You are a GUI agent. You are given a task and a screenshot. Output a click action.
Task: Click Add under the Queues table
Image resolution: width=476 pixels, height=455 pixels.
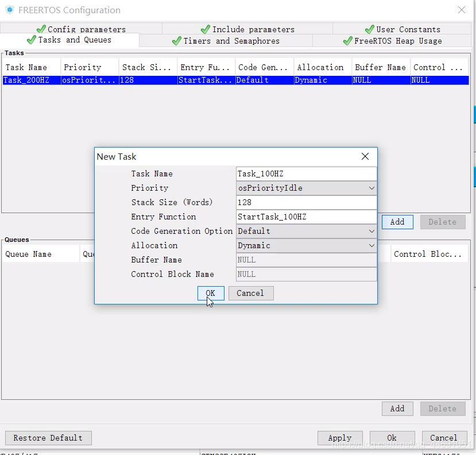(397, 409)
